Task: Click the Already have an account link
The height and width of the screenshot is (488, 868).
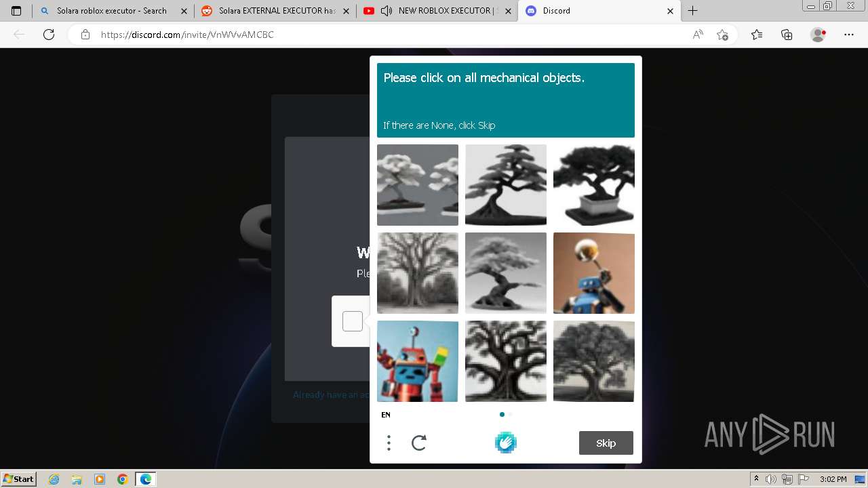Action: click(x=331, y=394)
